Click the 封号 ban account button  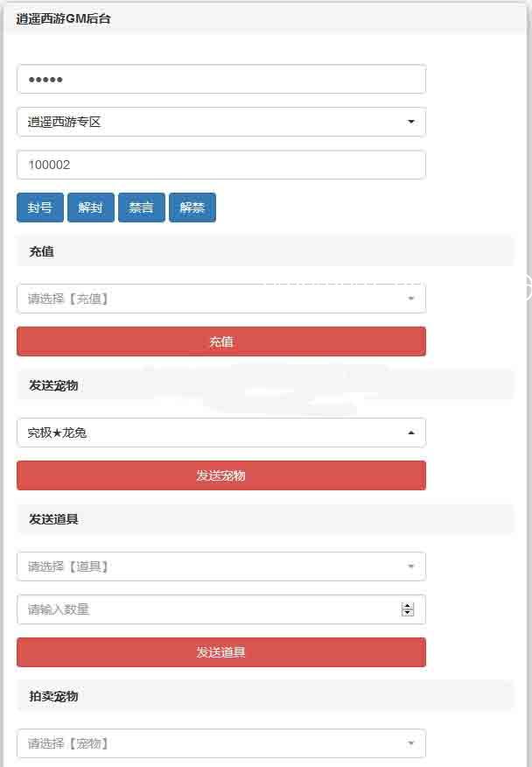[40, 208]
